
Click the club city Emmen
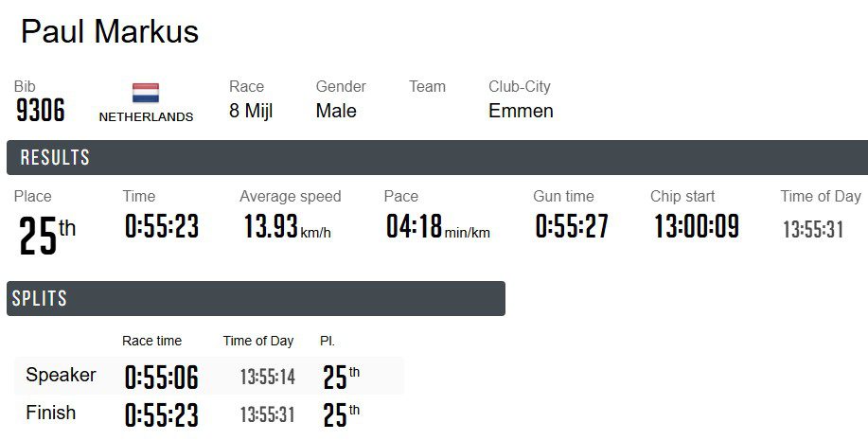click(x=521, y=111)
